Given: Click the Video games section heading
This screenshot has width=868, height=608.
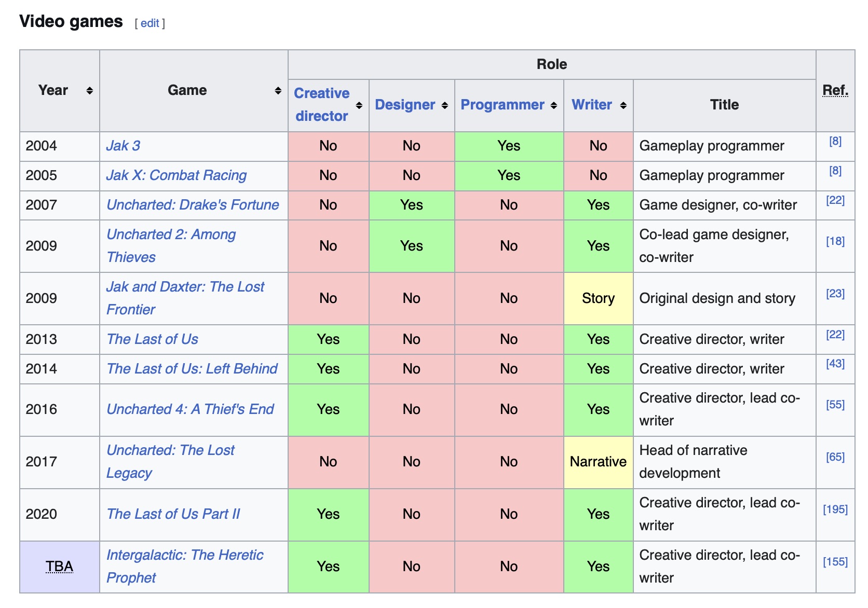Looking at the screenshot, I should (71, 21).
